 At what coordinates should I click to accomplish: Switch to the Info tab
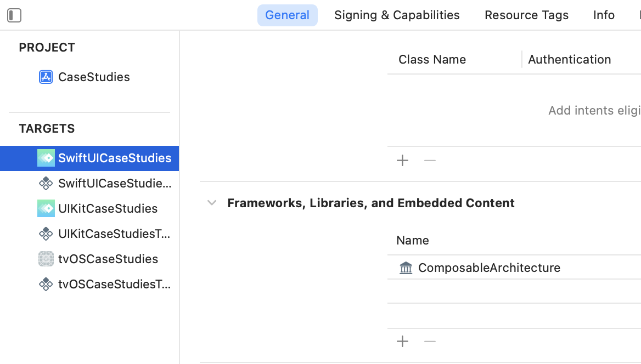point(604,15)
